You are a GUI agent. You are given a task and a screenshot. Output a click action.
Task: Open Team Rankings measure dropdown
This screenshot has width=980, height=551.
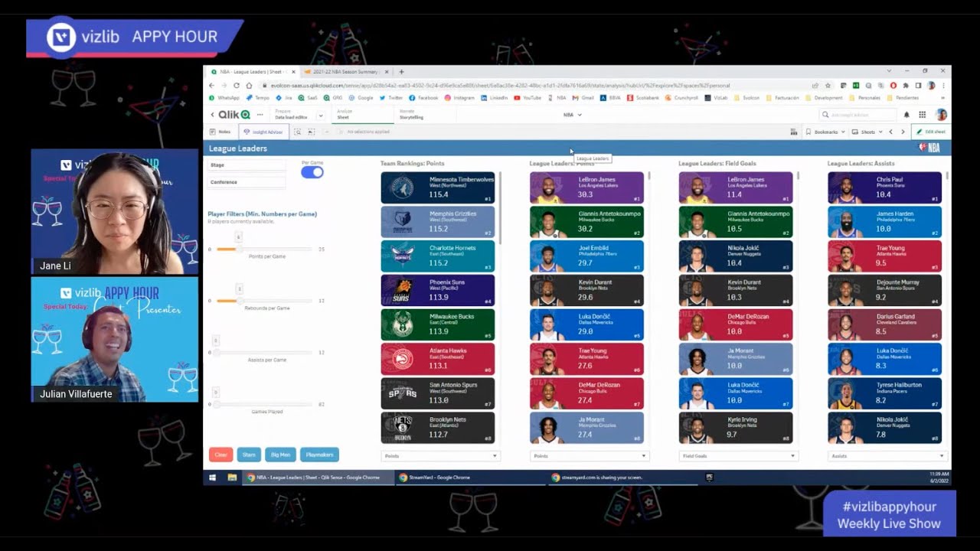(x=440, y=456)
